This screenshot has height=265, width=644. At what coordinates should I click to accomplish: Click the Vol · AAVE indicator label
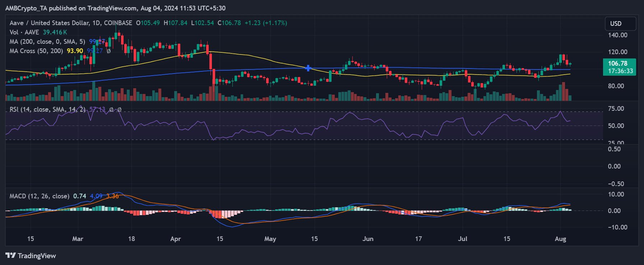24,32
